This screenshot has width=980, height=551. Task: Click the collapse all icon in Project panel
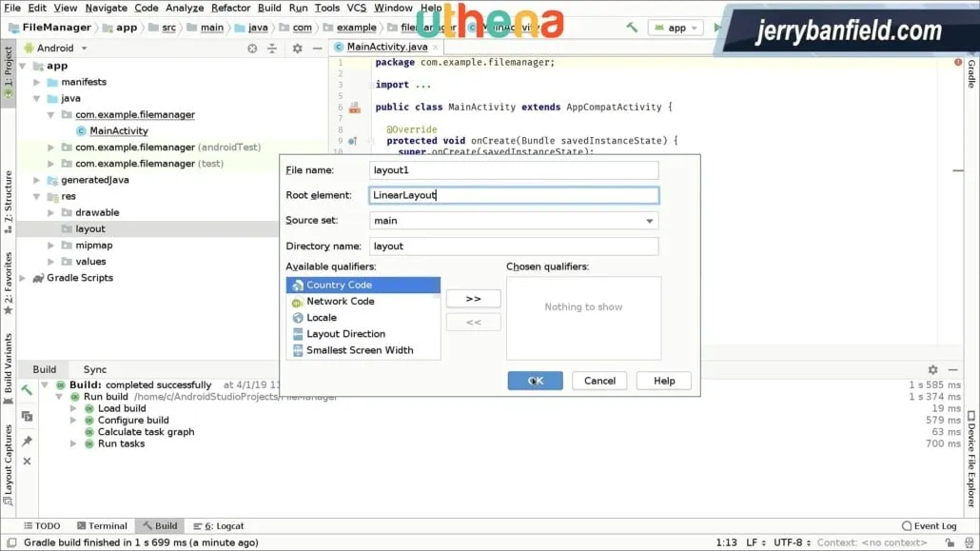pos(272,49)
